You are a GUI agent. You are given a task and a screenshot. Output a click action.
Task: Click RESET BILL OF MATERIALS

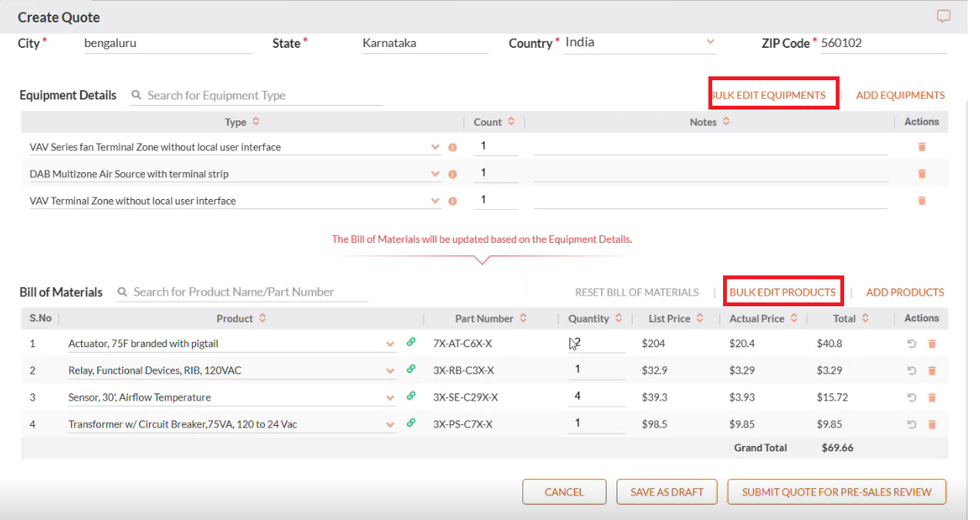637,292
